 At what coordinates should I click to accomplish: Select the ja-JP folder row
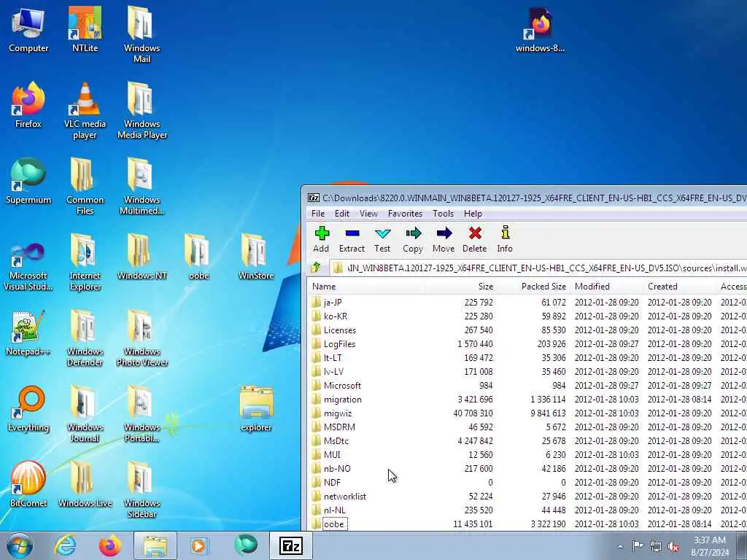528,303
